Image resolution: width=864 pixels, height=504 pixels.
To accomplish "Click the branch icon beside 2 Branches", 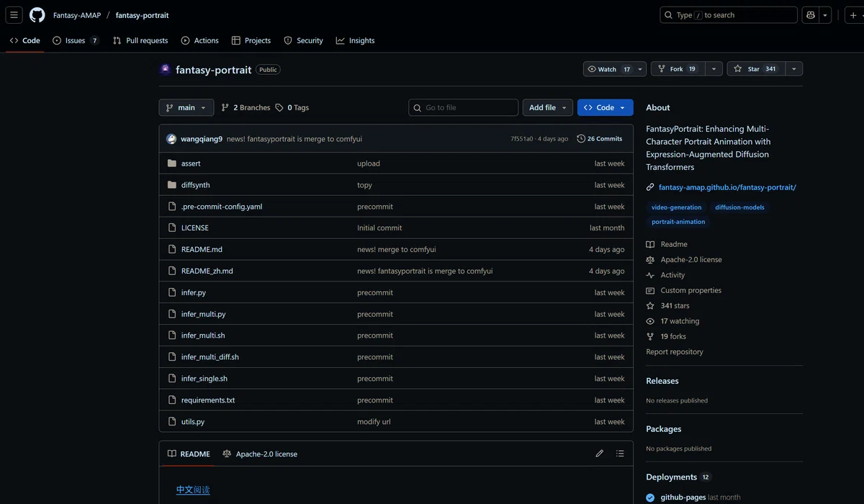I will 225,107.
